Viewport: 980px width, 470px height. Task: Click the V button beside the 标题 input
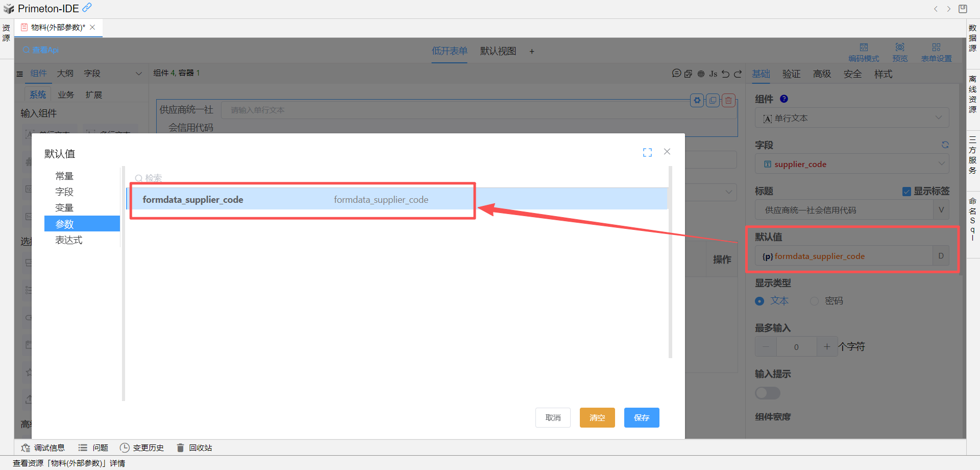[941, 210]
